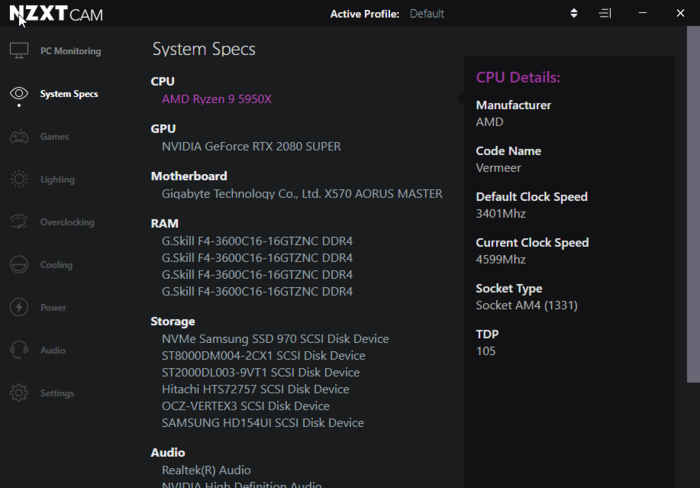Select the third G.Skill RAM module
The image size is (700, 488).
coord(257,275)
